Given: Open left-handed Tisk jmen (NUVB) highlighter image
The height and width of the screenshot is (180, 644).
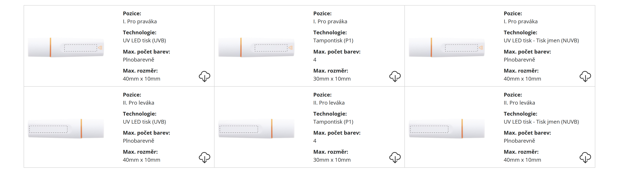Looking at the screenshot, I should (447, 129).
